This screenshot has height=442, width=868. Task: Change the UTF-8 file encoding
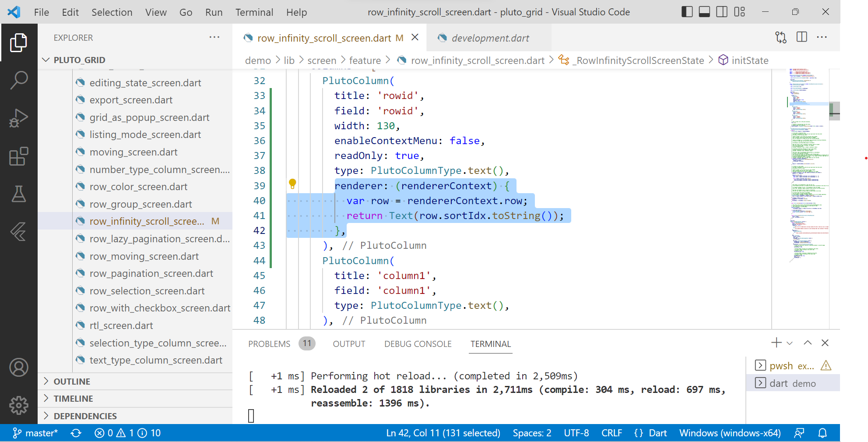tap(576, 433)
